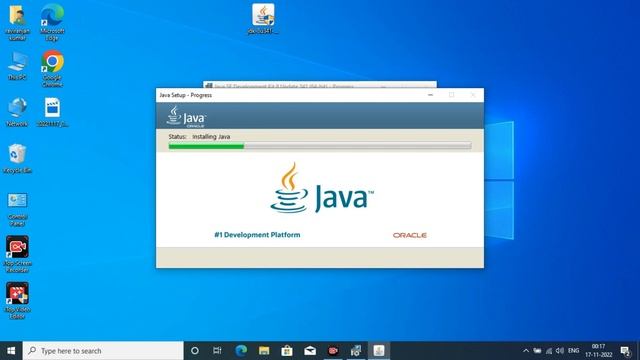Click the Cortana circle on taskbar

tap(195, 351)
